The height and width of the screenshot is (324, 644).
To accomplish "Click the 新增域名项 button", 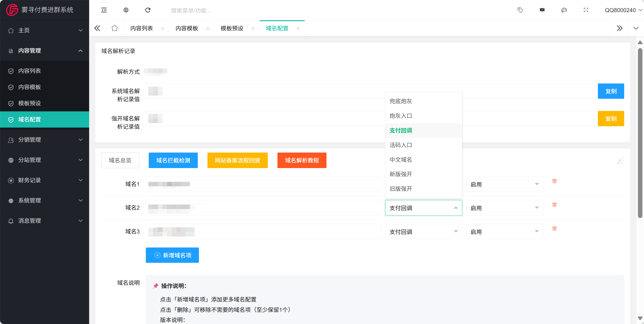I will [172, 255].
